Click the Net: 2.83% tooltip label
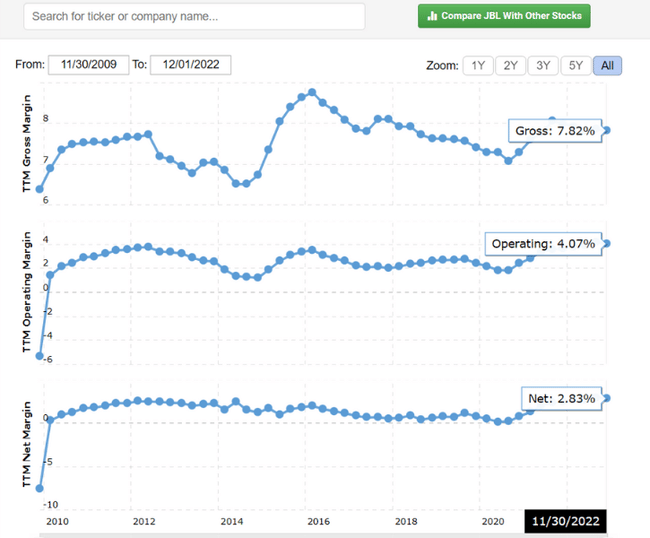 coord(561,398)
